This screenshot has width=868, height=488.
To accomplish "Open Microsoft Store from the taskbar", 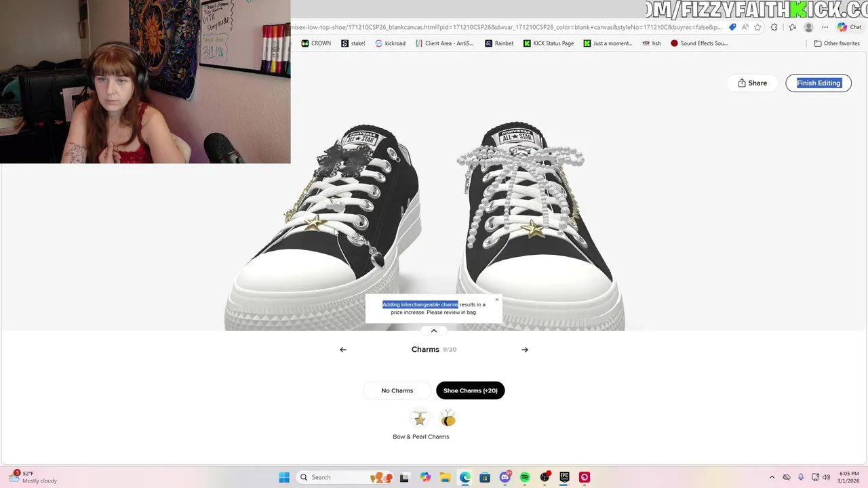I will (x=485, y=477).
